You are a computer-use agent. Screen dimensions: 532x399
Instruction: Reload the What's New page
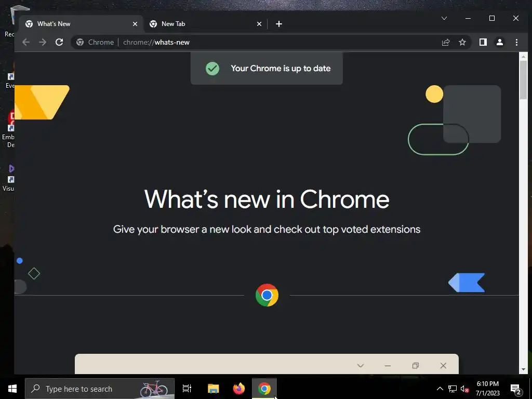click(x=59, y=42)
